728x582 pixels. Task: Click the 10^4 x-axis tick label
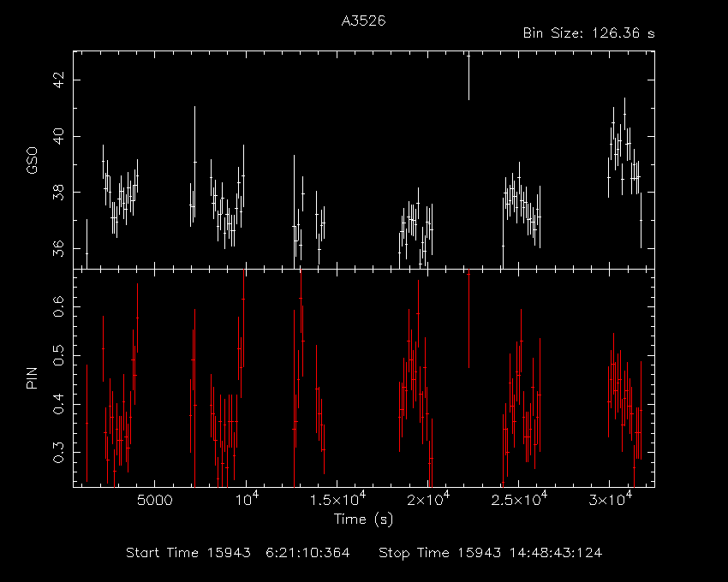pos(248,499)
